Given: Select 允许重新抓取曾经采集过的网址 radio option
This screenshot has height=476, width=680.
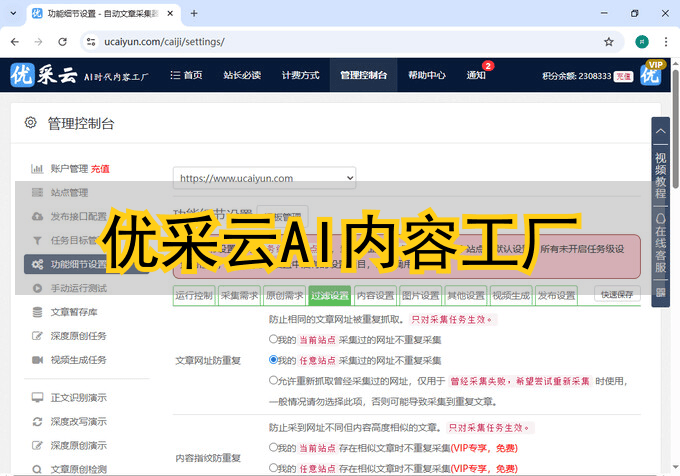Looking at the screenshot, I should (273, 380).
